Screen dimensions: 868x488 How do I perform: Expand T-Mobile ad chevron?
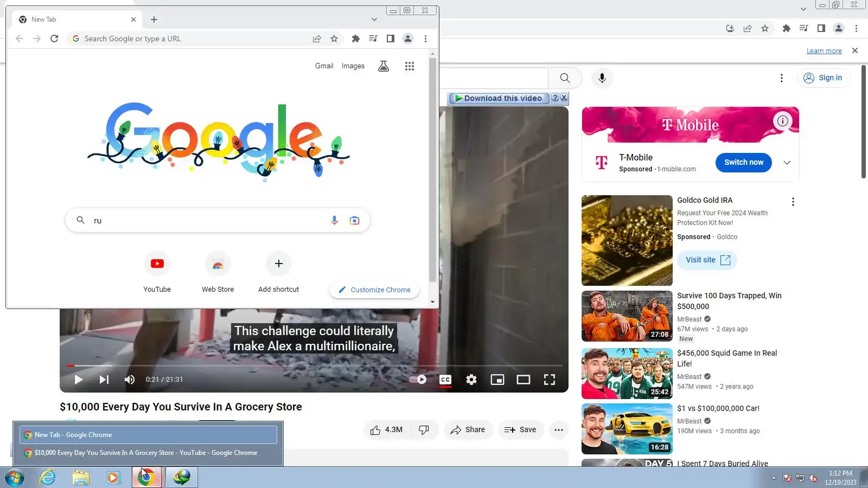(x=787, y=163)
